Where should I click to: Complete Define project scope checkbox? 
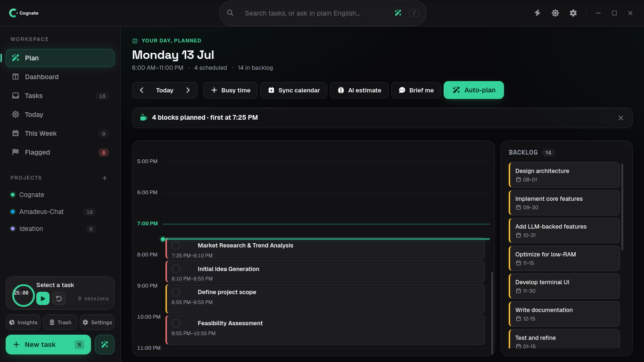176,292
